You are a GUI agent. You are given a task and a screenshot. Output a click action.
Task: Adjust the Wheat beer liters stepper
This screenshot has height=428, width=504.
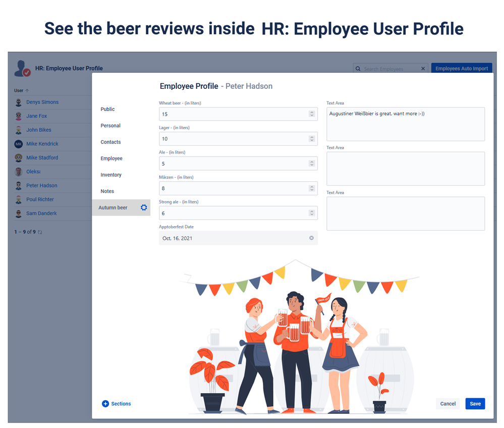point(312,114)
